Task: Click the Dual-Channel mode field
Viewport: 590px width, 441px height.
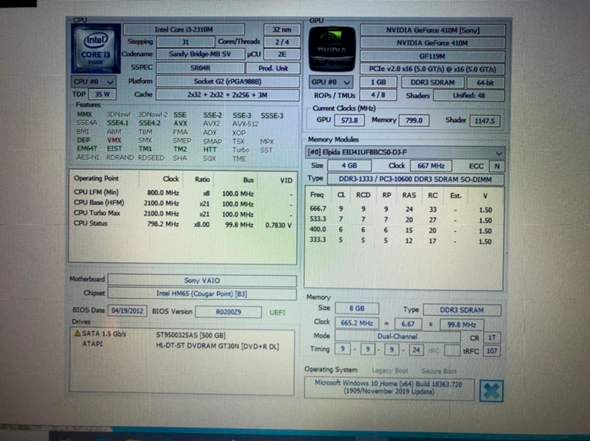Action: point(397,336)
